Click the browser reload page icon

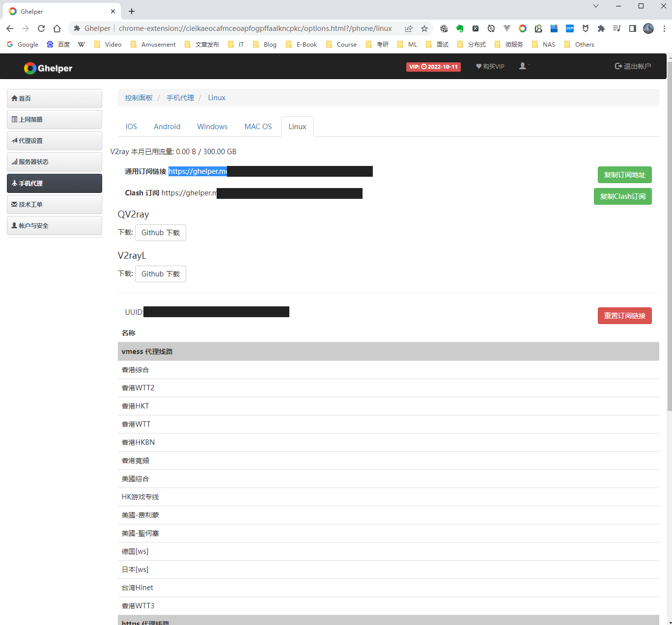click(x=41, y=28)
